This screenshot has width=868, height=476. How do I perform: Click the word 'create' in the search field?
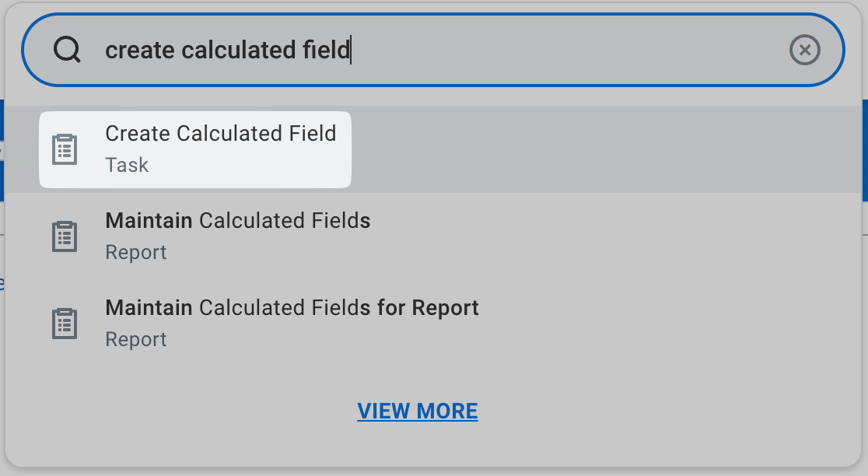tap(139, 51)
